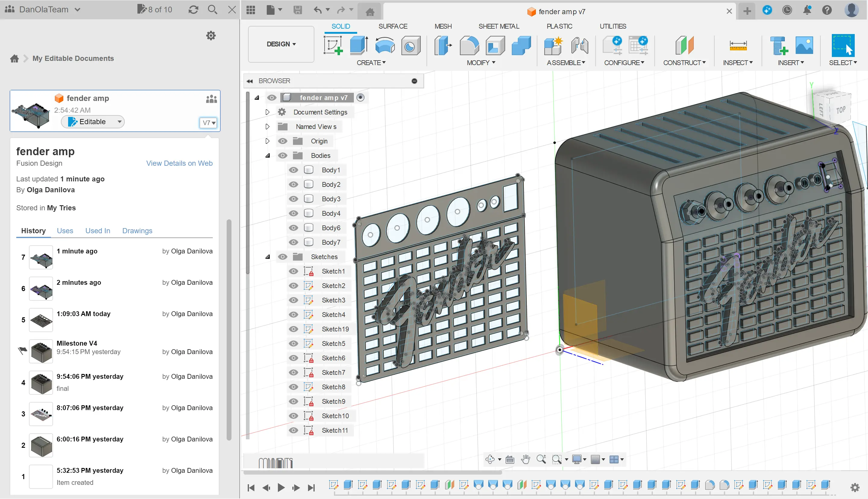Jump to timeline start
Viewport: 868px width, 499px height.
click(251, 487)
